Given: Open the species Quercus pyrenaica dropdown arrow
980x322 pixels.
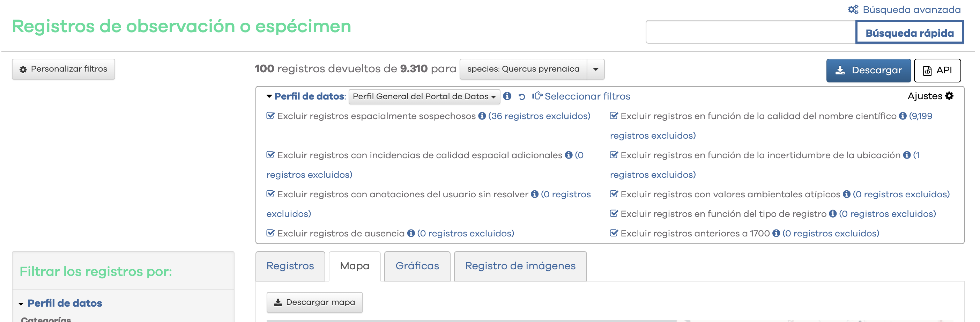Looking at the screenshot, I should (x=595, y=69).
